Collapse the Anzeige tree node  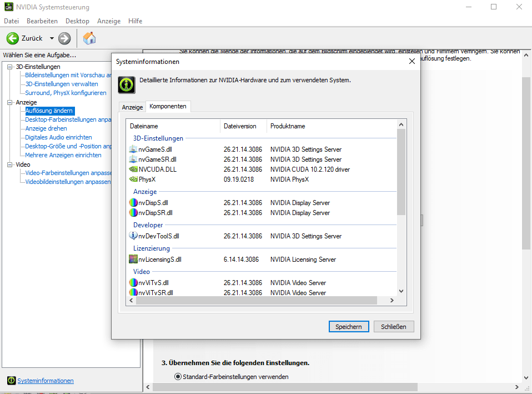[x=10, y=102]
